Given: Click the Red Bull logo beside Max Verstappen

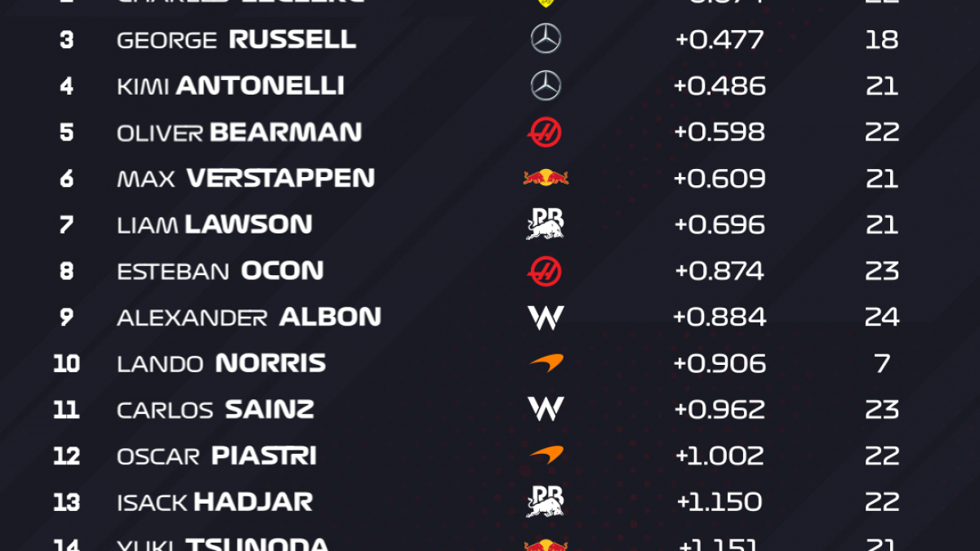Looking at the screenshot, I should (x=546, y=178).
